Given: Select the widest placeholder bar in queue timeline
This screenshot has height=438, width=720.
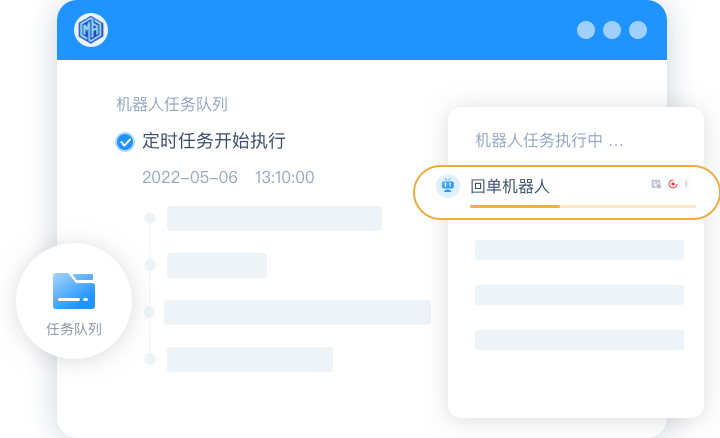Looking at the screenshot, I should [x=298, y=312].
